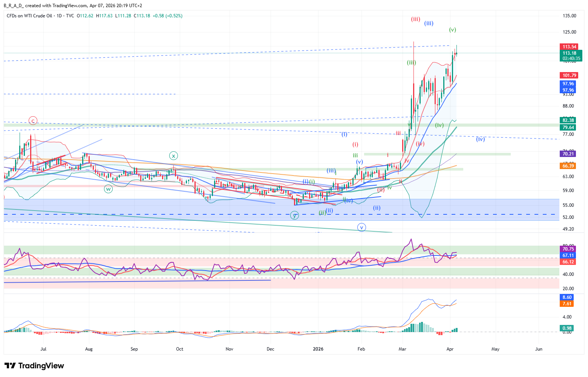Click the blue circled v wave label
This screenshot has height=377, width=588.
point(361,228)
